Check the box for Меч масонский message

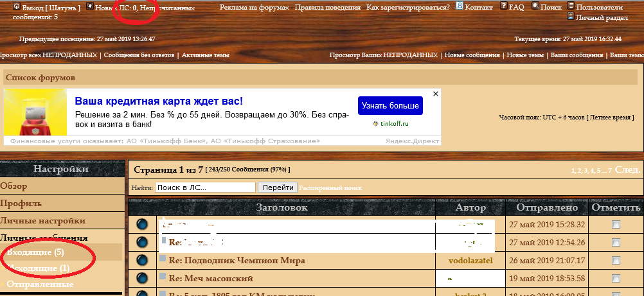tap(616, 279)
